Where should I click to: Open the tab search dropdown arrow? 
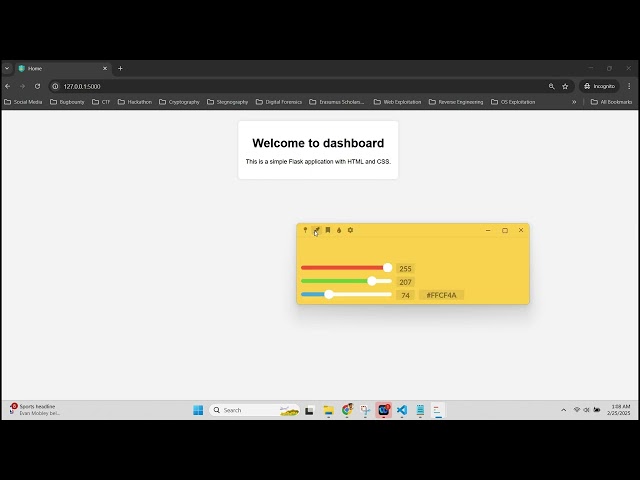pos(7,69)
